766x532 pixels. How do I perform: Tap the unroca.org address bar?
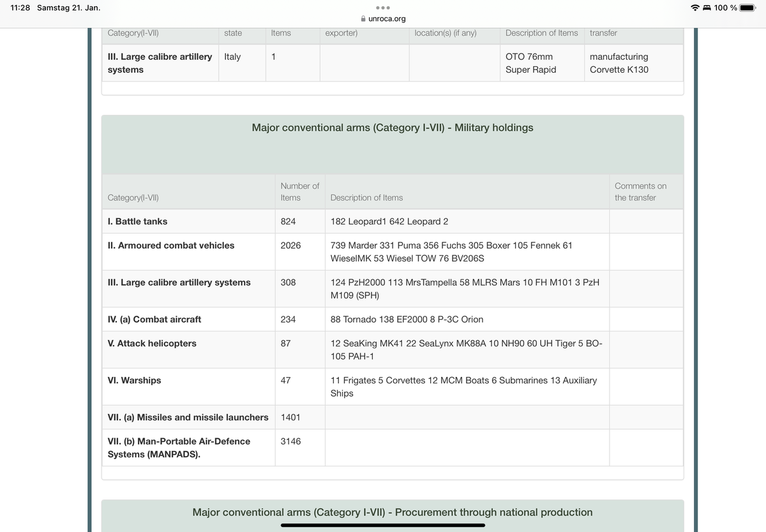(383, 19)
